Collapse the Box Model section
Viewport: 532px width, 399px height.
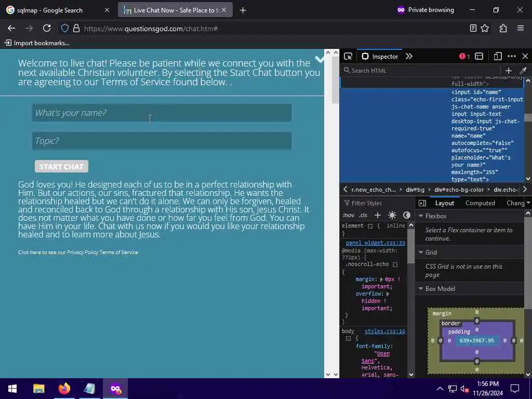coord(421,289)
